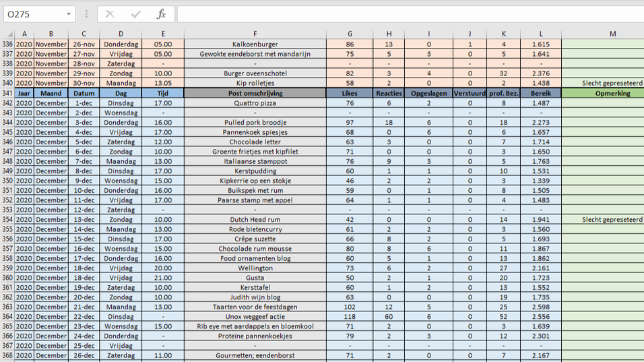Viewport: 644px width, 362px height.
Task: Select the bereik value 2.598
Action: coord(540,307)
